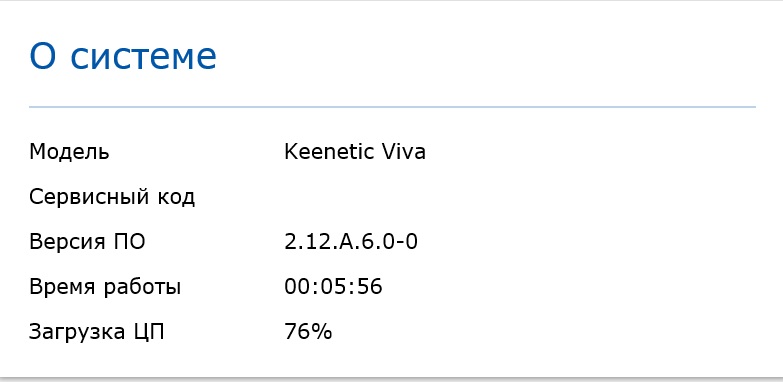Select the "Модель" label
Screen dimensions: 783x382
click(x=69, y=152)
